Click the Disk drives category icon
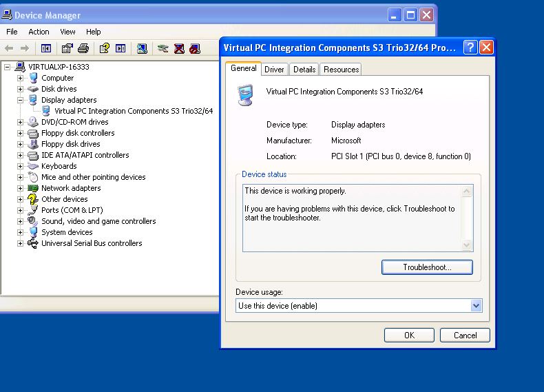 click(x=33, y=89)
